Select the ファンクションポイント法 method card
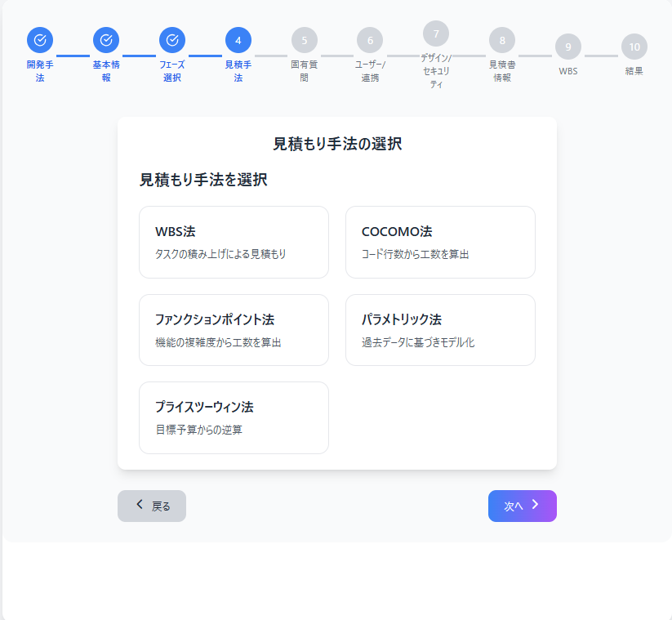 tap(234, 330)
